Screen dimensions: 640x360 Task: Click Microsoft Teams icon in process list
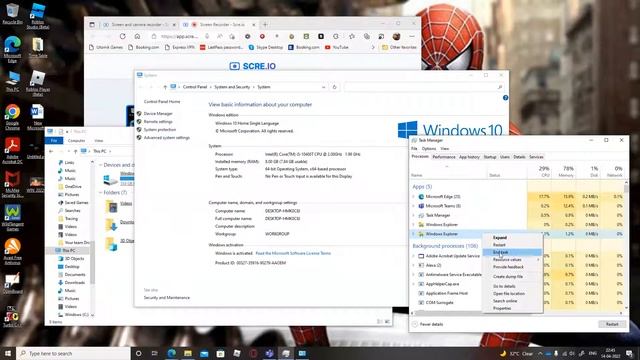pos(421,206)
